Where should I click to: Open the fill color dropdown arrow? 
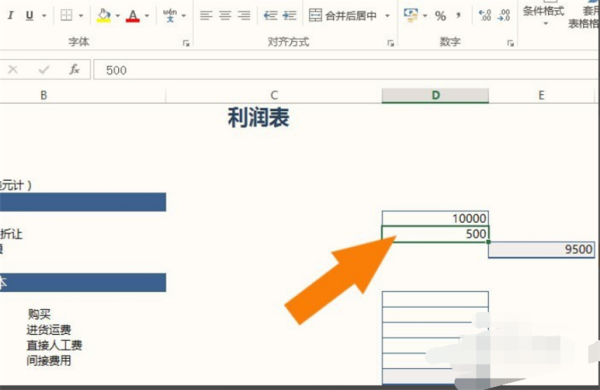117,16
